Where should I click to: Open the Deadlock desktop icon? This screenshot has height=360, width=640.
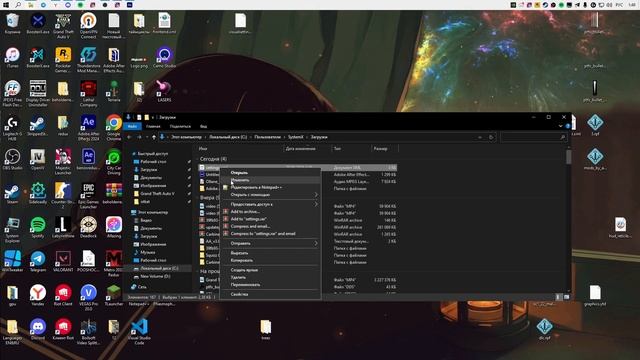coord(88,228)
